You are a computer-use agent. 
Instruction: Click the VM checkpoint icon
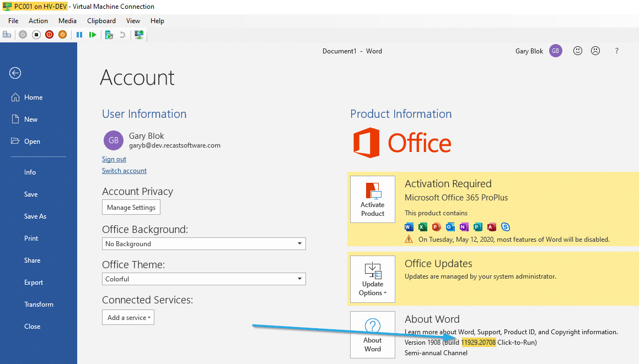(x=109, y=35)
